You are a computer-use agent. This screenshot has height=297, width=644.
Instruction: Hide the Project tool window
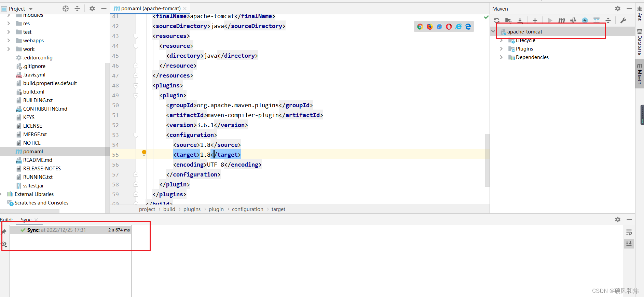(104, 9)
